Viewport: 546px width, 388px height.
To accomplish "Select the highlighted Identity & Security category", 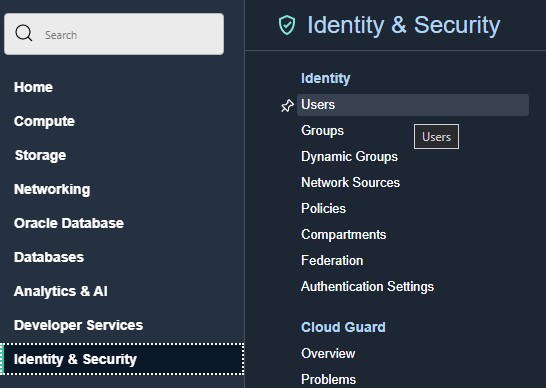I will [122, 359].
